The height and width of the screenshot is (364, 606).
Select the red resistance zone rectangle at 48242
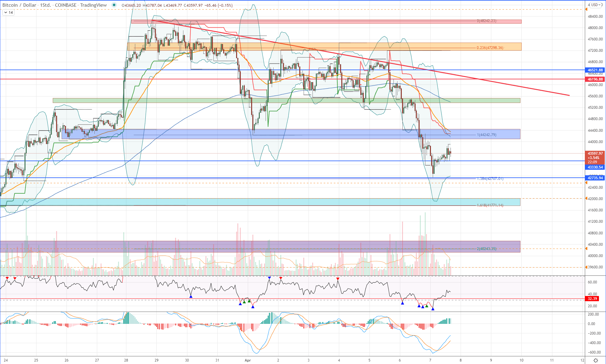pyautogui.click(x=326, y=21)
